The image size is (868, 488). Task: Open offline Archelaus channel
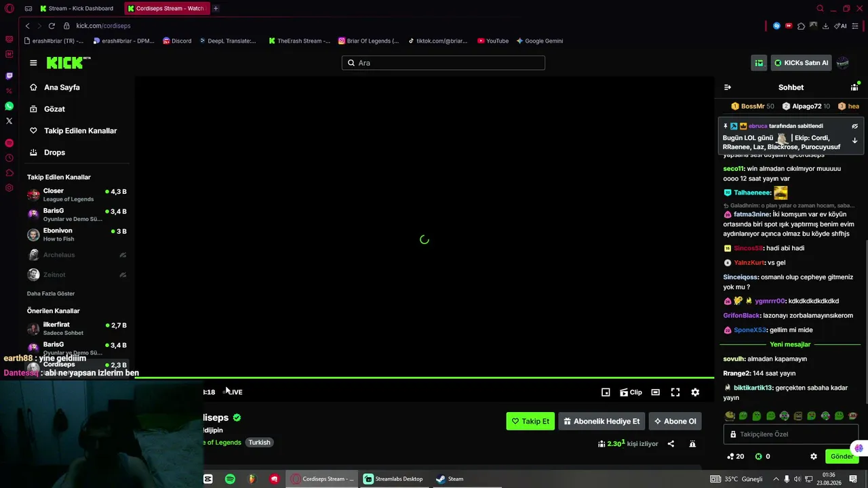coord(77,255)
